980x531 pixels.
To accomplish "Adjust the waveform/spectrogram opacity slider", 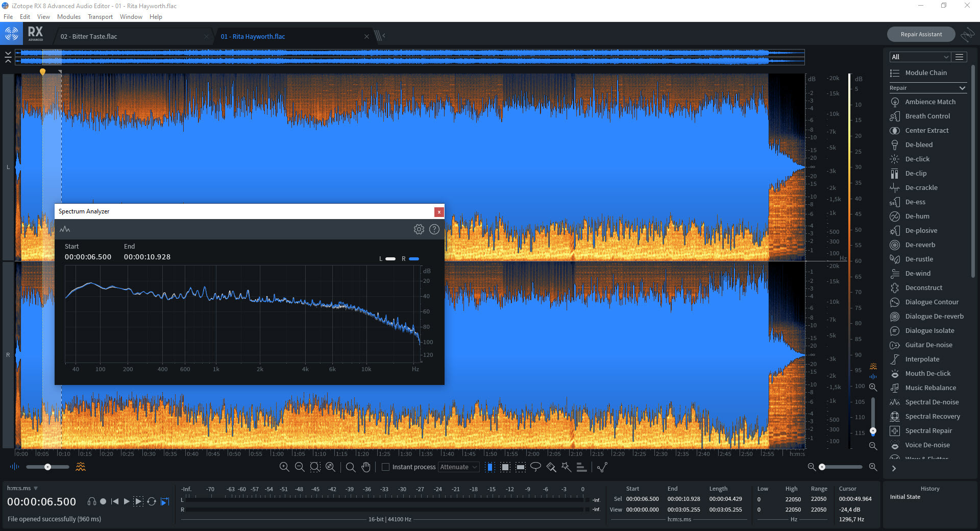I will pyautogui.click(x=47, y=467).
